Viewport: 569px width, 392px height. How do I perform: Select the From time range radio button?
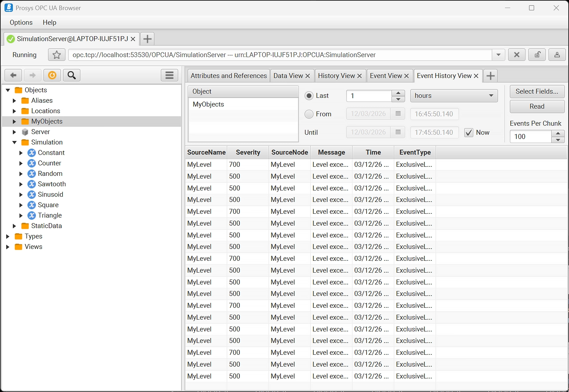click(x=309, y=114)
